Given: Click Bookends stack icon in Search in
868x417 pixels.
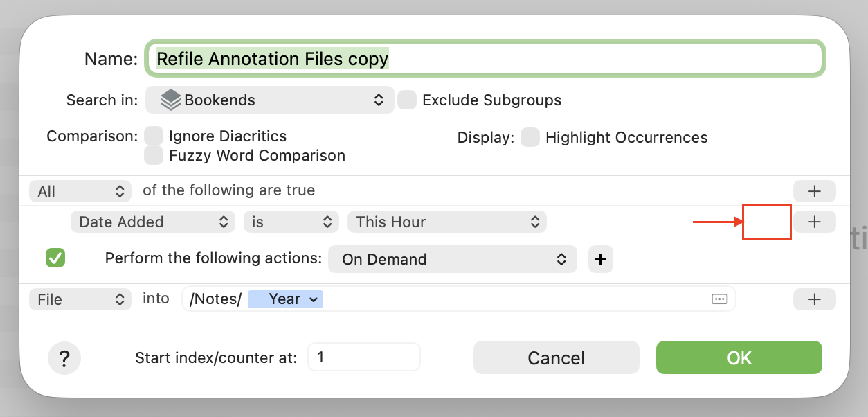Looking at the screenshot, I should click(x=170, y=100).
